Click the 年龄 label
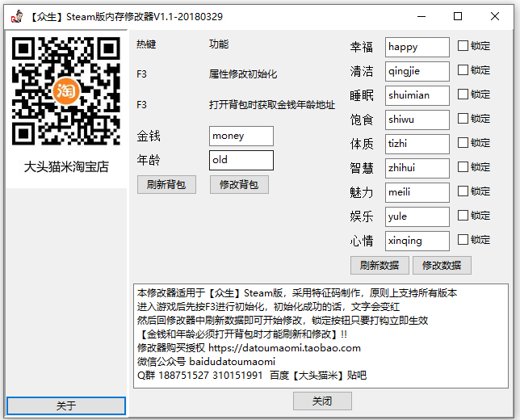Image resolution: width=520 pixels, height=420 pixels. (x=149, y=160)
